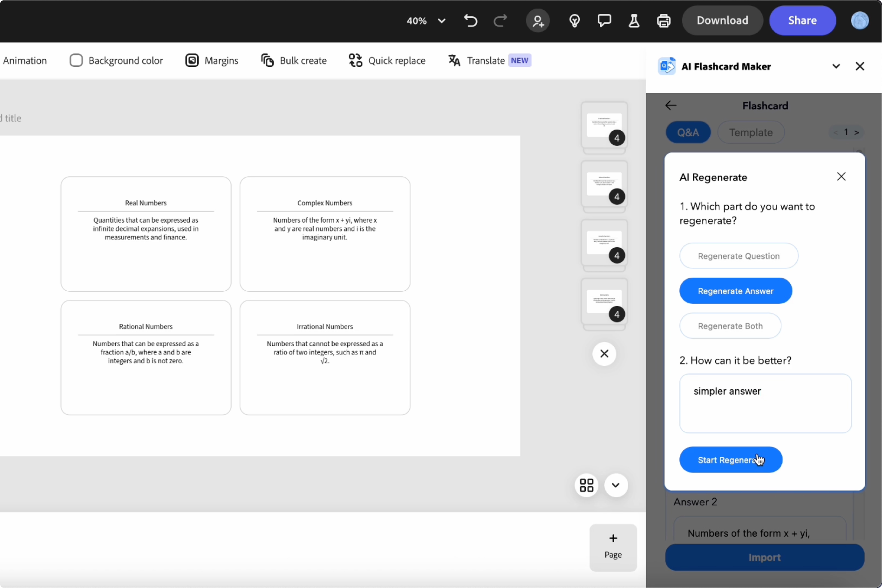Collapse the AI Flashcard Maker panel chevron
This screenshot has height=588, width=882.
coord(836,66)
